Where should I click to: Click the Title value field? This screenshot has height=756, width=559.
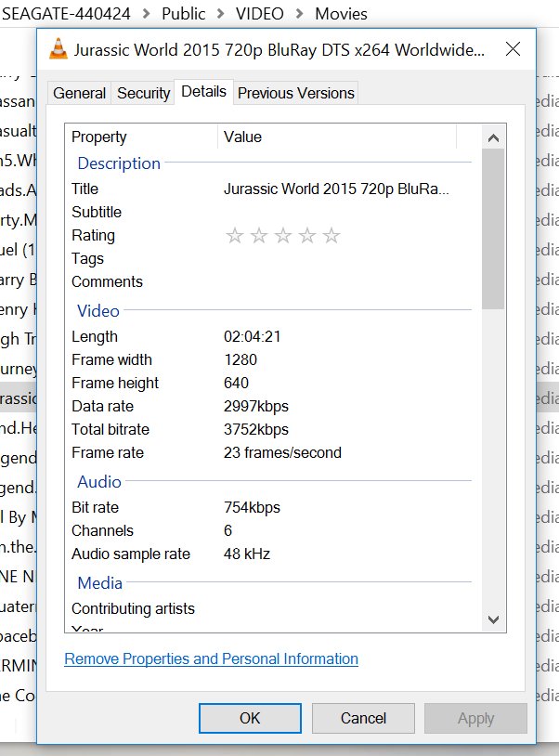tap(336, 189)
